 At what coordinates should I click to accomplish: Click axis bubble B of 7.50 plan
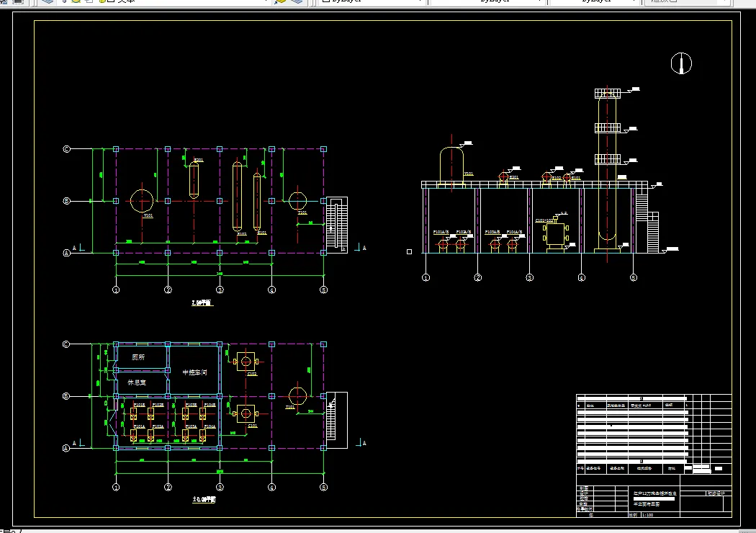(66, 201)
